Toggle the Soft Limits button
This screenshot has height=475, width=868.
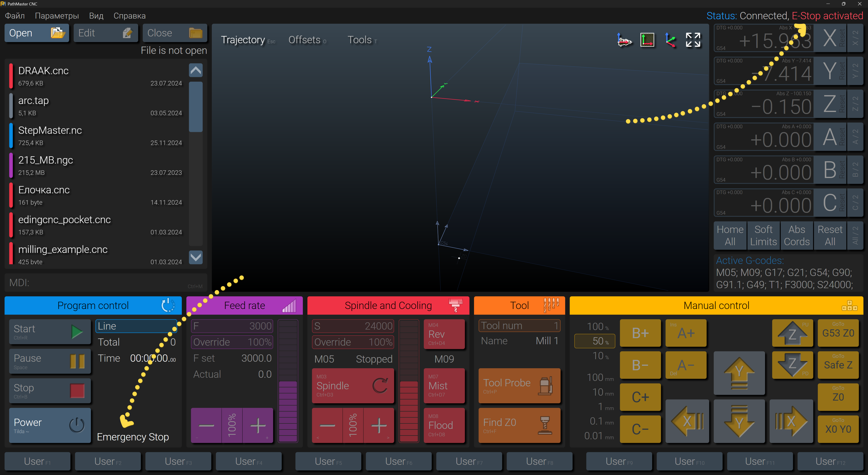point(763,235)
